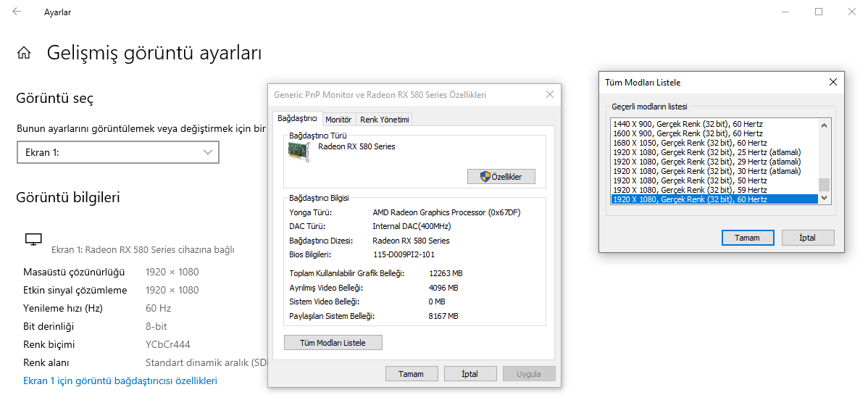Image resolution: width=868 pixels, height=395 pixels.
Task: Switch to the Monitör tab
Action: [339, 120]
